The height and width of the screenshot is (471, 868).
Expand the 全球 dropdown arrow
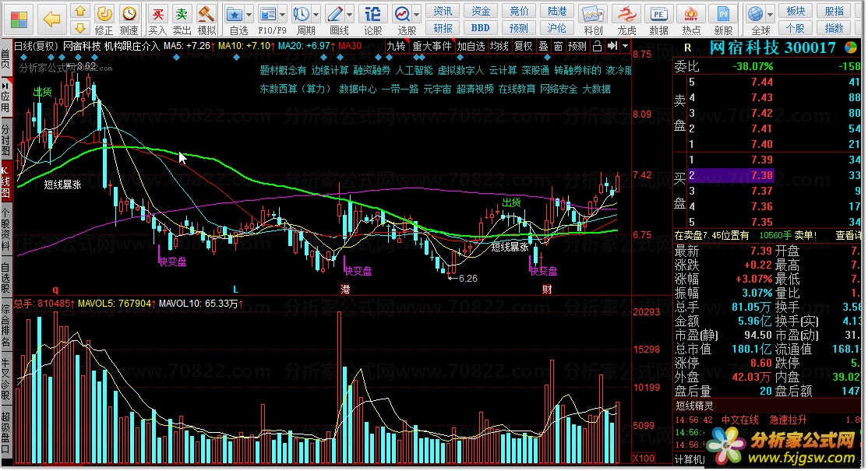(769, 15)
